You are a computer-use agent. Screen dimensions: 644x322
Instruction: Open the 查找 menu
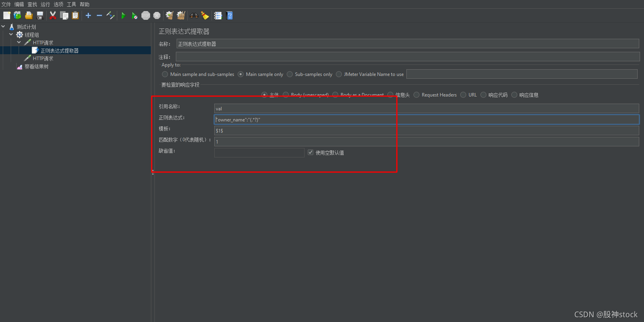pyautogui.click(x=32, y=4)
